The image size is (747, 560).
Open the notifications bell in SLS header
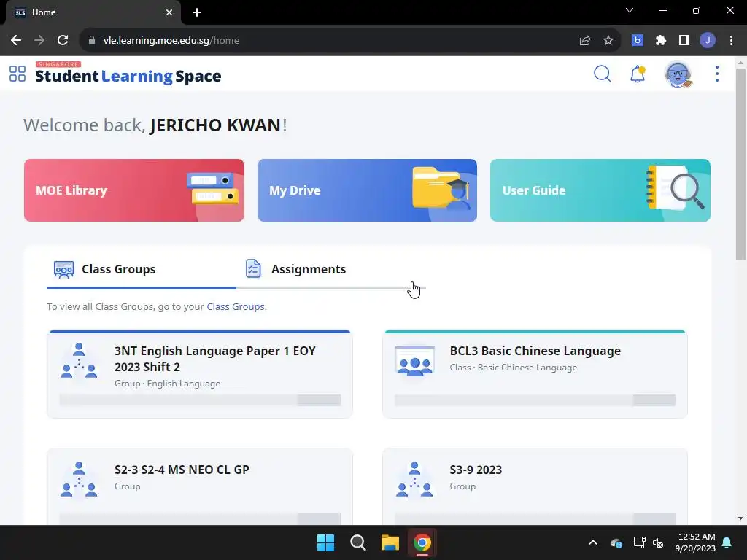(x=638, y=74)
